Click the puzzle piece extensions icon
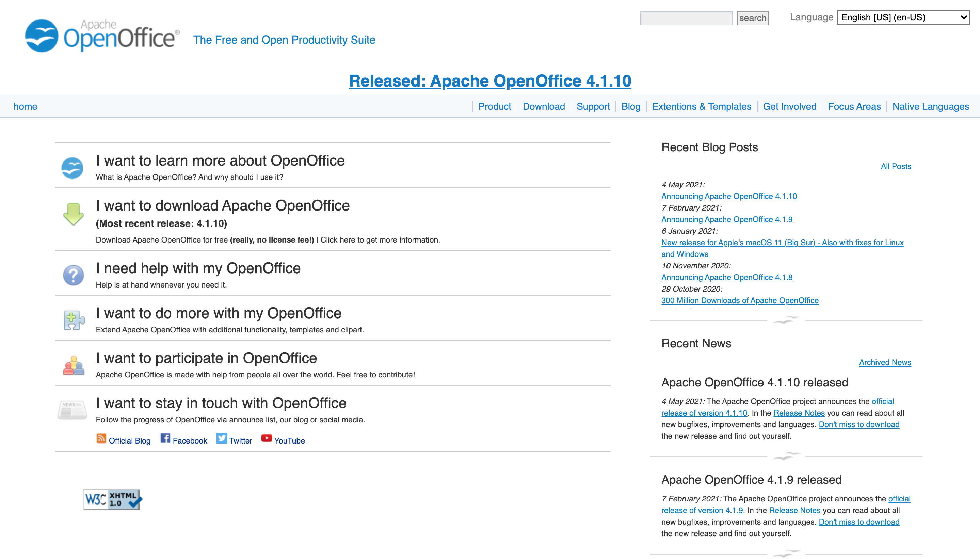This screenshot has height=559, width=980. pyautogui.click(x=74, y=320)
